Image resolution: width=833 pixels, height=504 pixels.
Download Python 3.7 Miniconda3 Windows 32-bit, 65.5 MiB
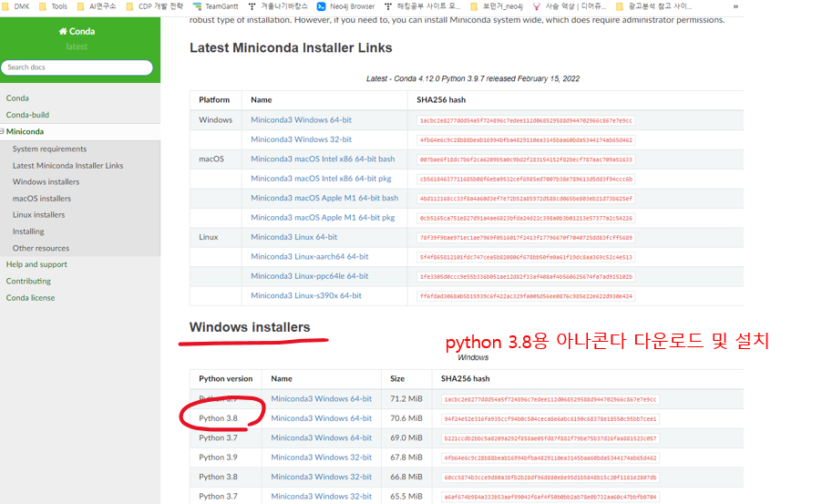[x=322, y=497]
